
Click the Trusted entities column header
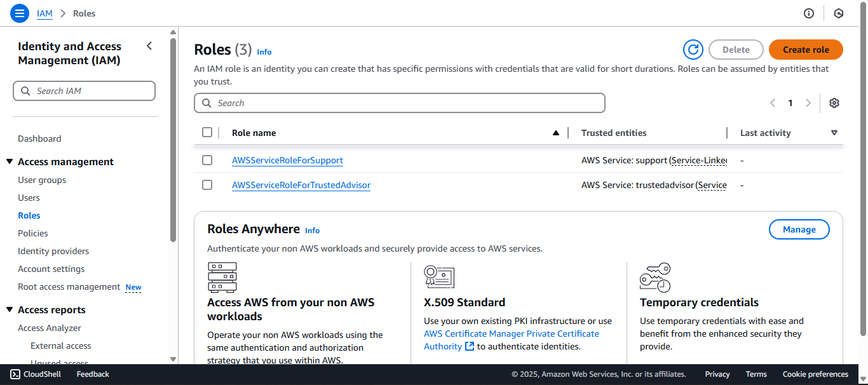click(x=614, y=133)
